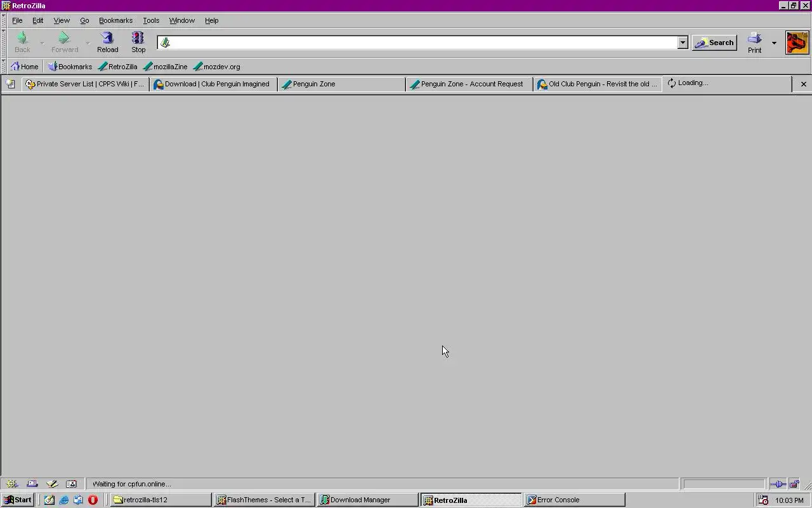Collapse the personal toolbar grippy handle

[x=3, y=66]
